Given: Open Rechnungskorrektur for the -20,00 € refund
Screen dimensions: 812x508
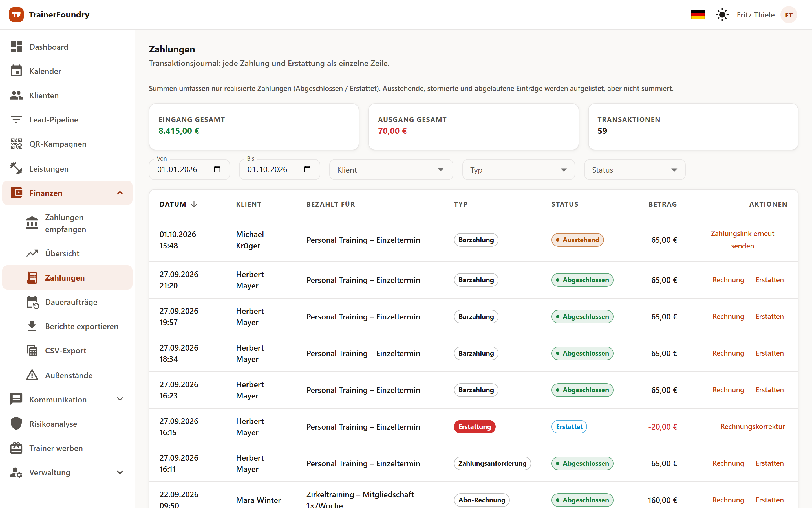Looking at the screenshot, I should (752, 427).
